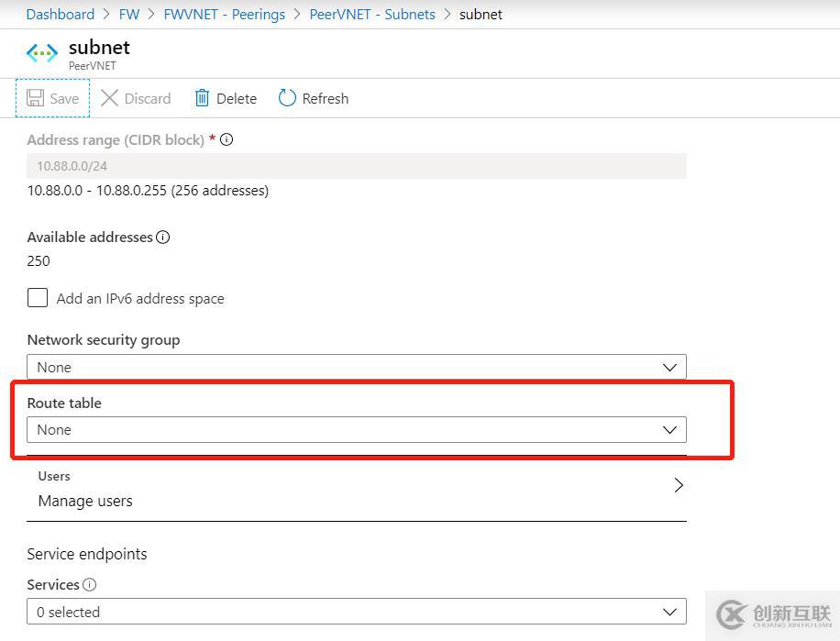Click the Network security group label
This screenshot has width=840, height=641.
pos(104,340)
